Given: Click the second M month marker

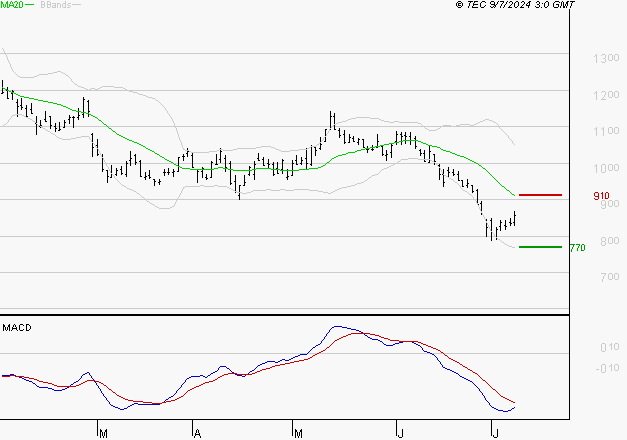Looking at the screenshot, I should pyautogui.click(x=298, y=434).
